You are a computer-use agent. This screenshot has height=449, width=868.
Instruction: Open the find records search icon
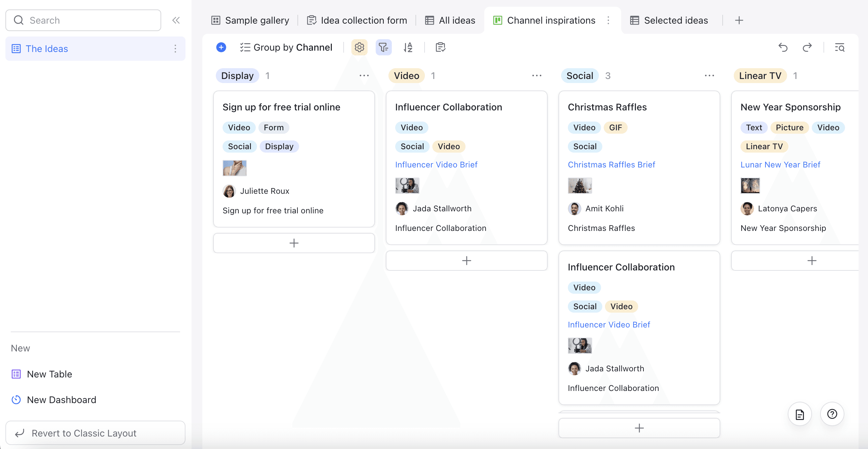pyautogui.click(x=840, y=47)
